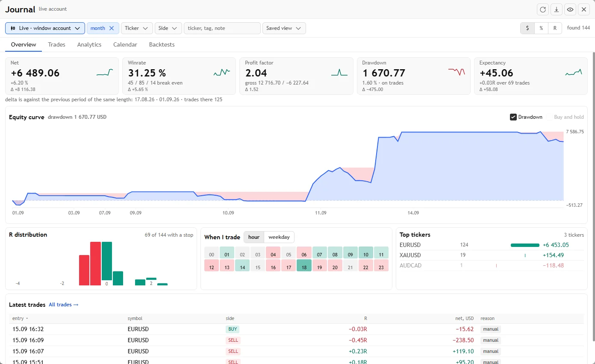Open the Side filter dropdown
The height and width of the screenshot is (364, 595).
168,28
